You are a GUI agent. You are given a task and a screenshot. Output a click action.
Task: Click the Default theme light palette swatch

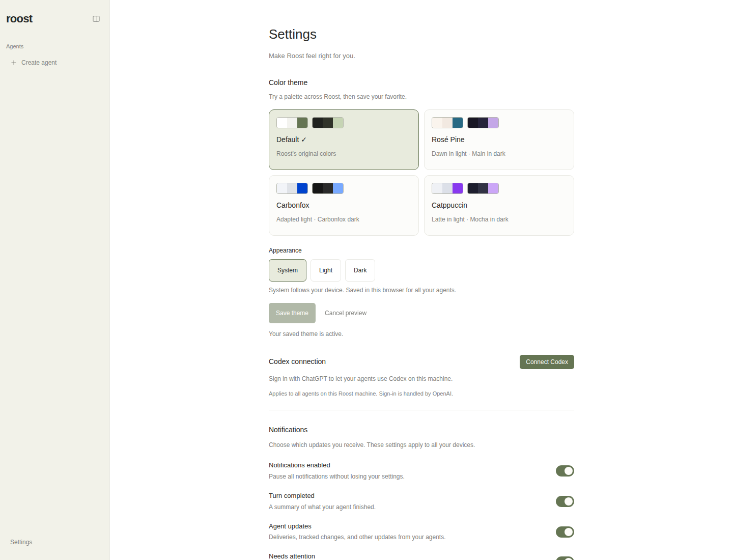292,123
